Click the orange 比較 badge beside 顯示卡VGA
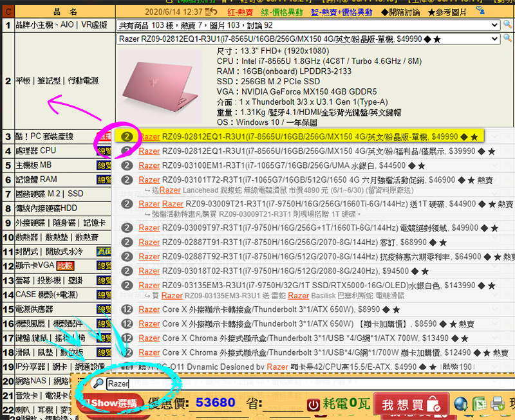 click(65, 266)
